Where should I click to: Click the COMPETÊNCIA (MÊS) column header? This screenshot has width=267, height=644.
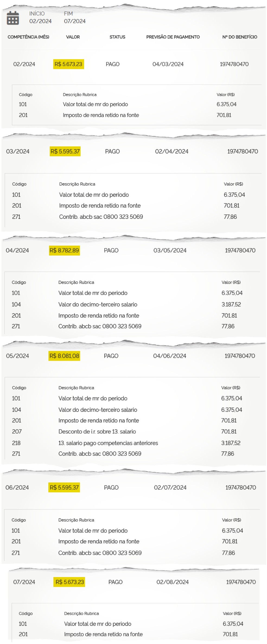28,37
